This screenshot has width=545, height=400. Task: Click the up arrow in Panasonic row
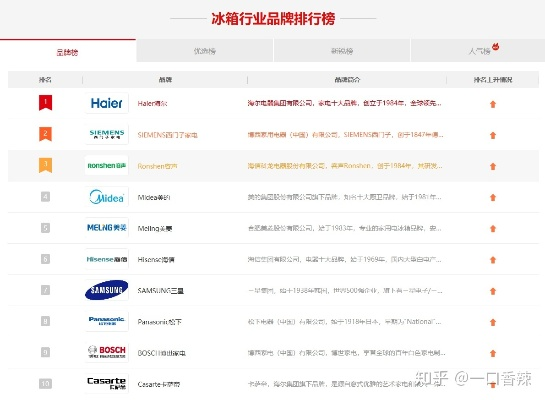[x=493, y=322]
